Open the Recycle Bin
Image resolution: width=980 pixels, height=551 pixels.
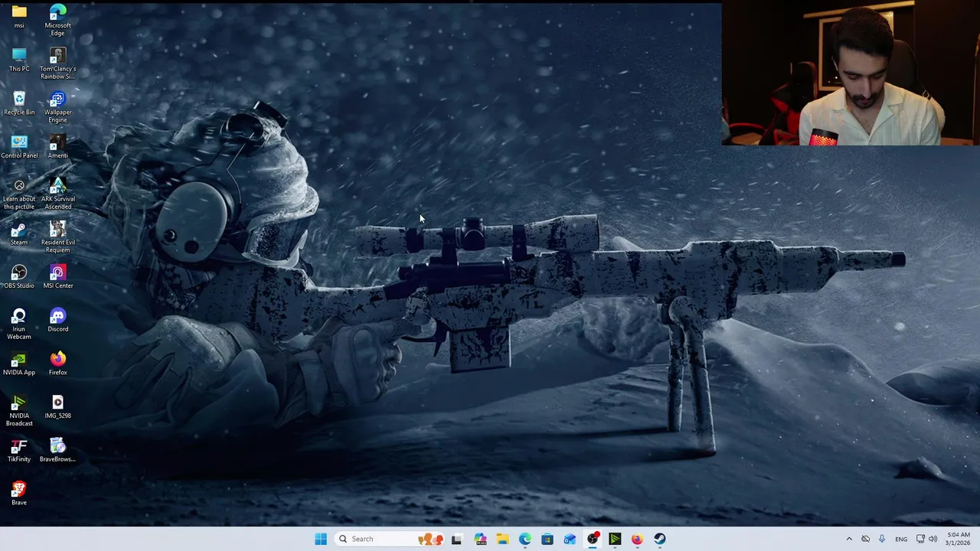pyautogui.click(x=19, y=104)
